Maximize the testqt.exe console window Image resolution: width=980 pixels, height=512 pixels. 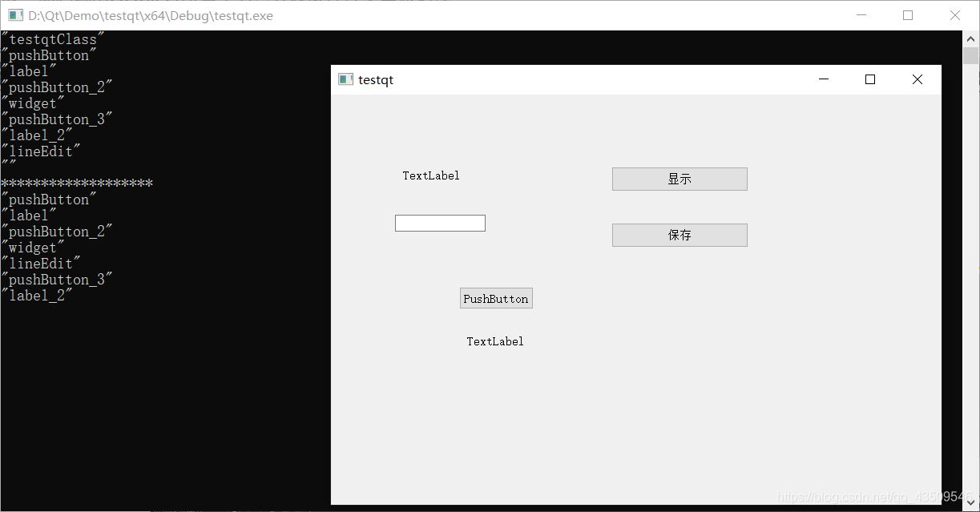(907, 15)
